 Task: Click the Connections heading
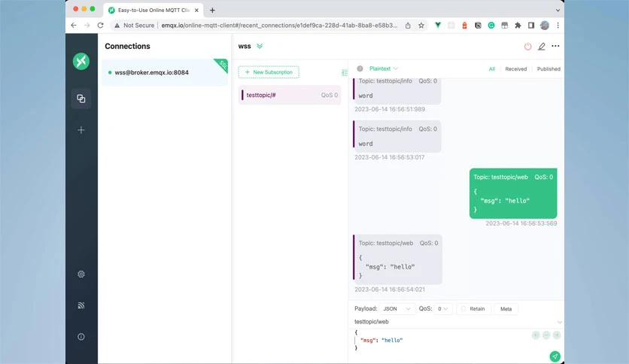click(x=127, y=46)
